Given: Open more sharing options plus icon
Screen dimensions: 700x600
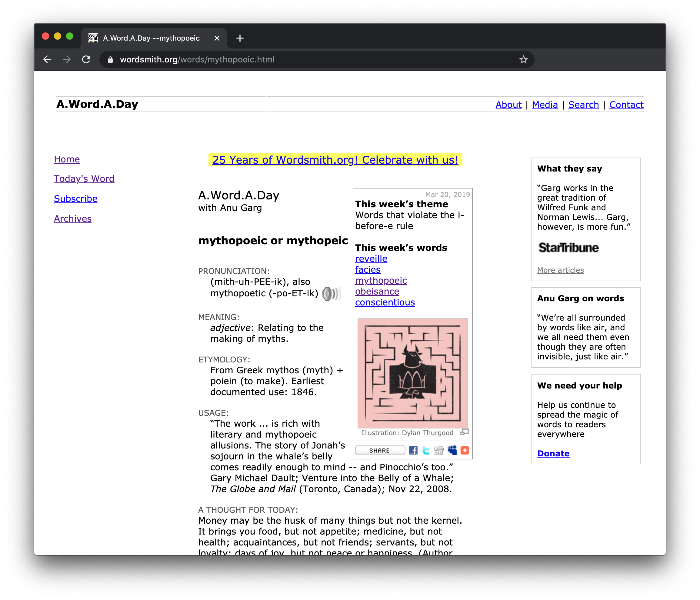Looking at the screenshot, I should click(x=465, y=450).
